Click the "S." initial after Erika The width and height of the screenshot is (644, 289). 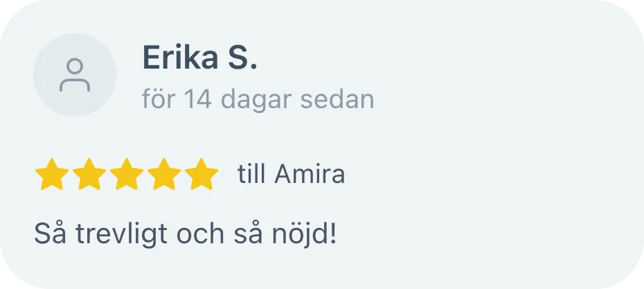(242, 58)
